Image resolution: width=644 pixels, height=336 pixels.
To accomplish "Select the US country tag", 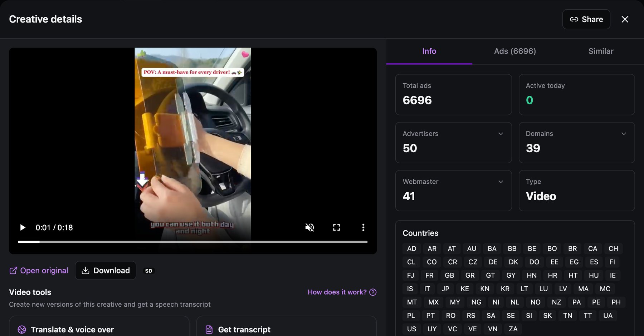I will click(411, 329).
